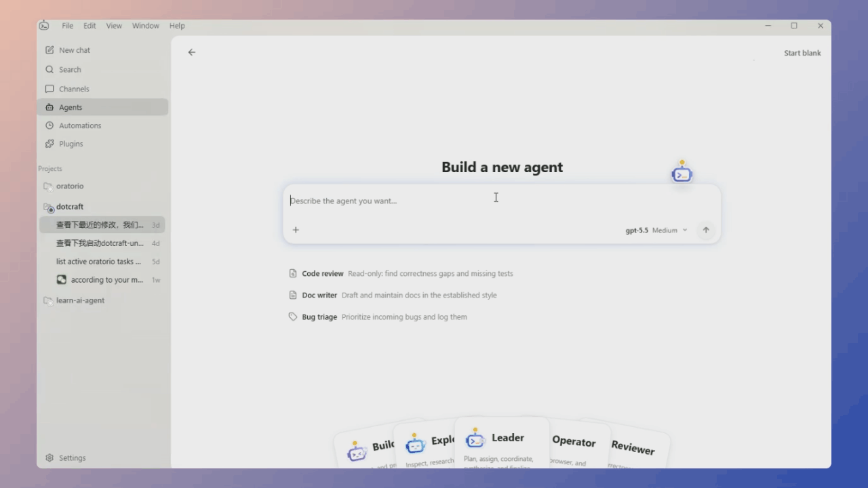Click the 'Describe the agent you want' field

coord(502,201)
